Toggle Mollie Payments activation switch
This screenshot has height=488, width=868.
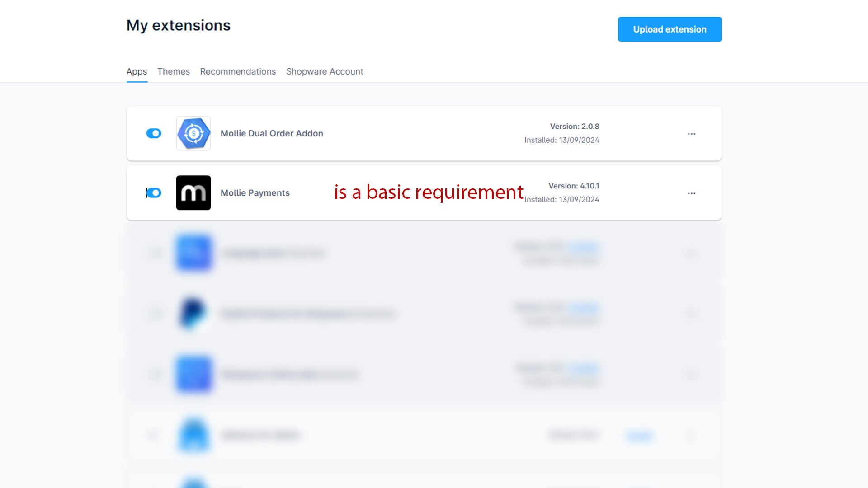154,193
